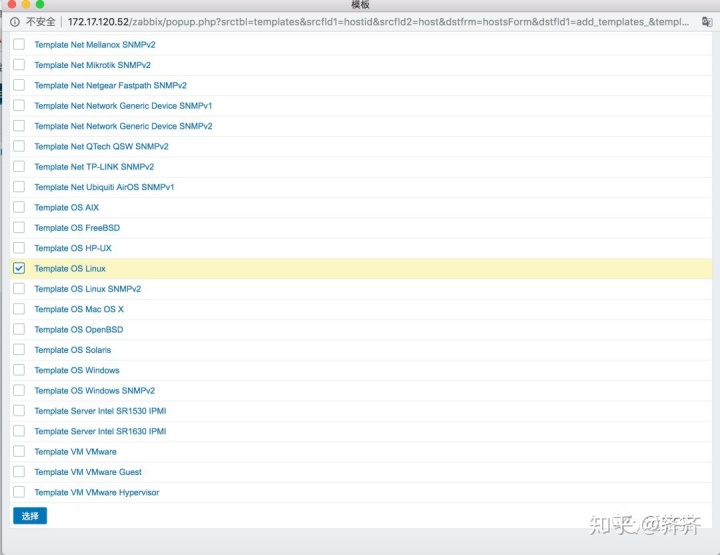Open Template VM VMware Guest link

88,472
